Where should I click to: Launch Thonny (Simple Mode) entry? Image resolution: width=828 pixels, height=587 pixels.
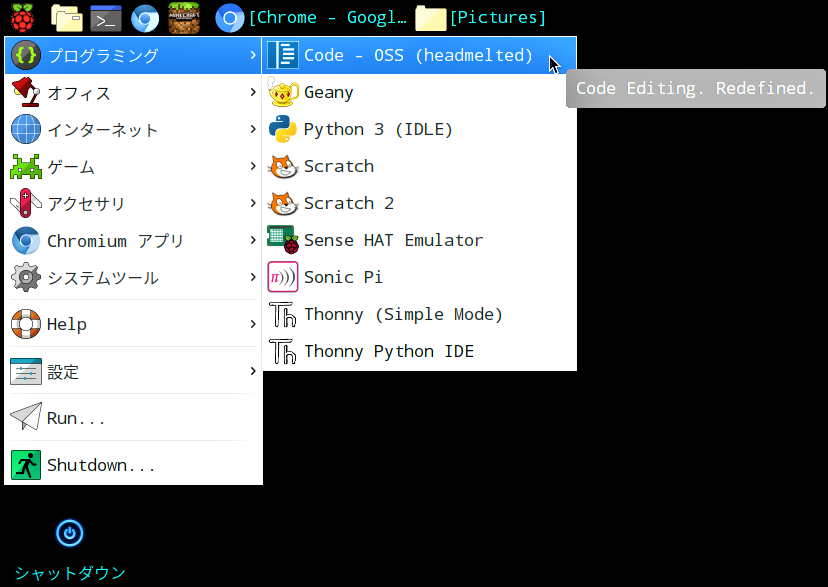tap(419, 314)
